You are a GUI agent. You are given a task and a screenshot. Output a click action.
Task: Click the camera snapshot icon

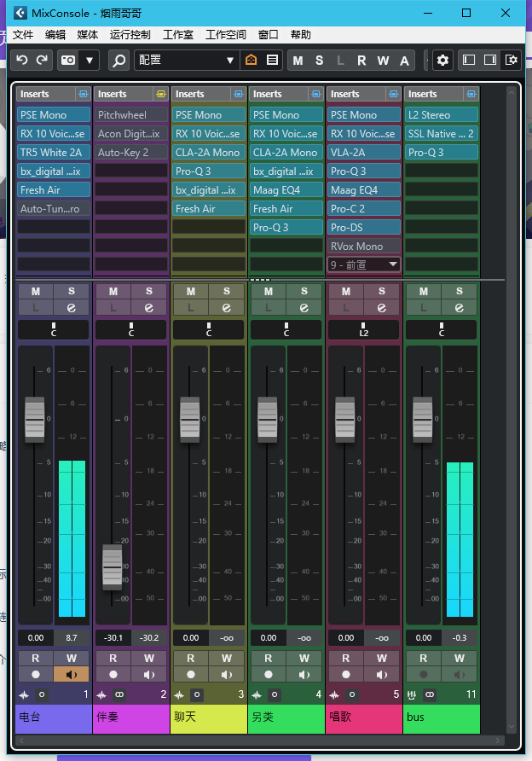[67, 61]
